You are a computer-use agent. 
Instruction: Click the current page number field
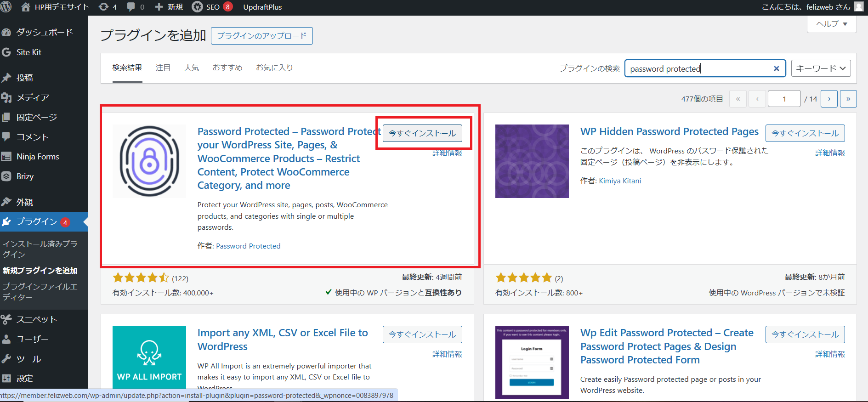pos(784,99)
